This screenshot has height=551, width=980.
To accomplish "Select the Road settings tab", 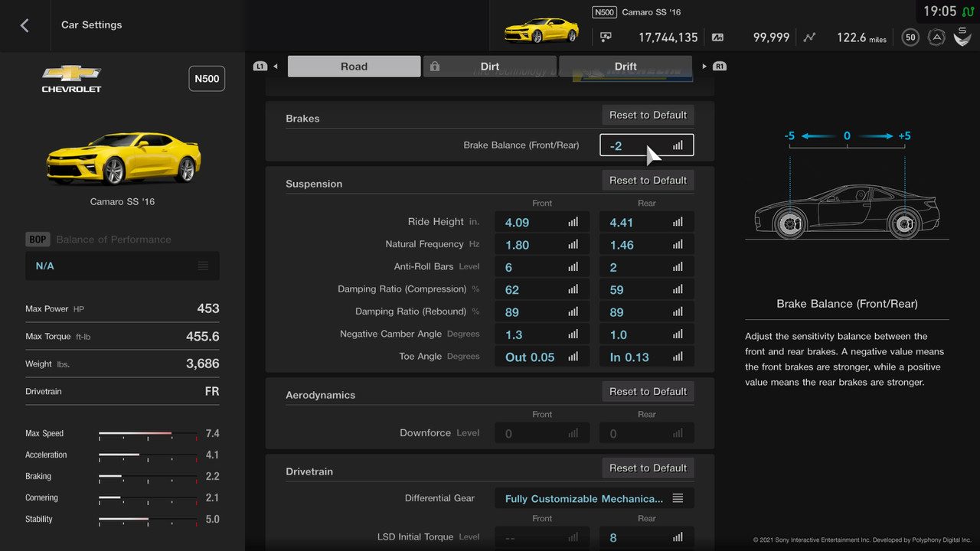I will pyautogui.click(x=354, y=67).
